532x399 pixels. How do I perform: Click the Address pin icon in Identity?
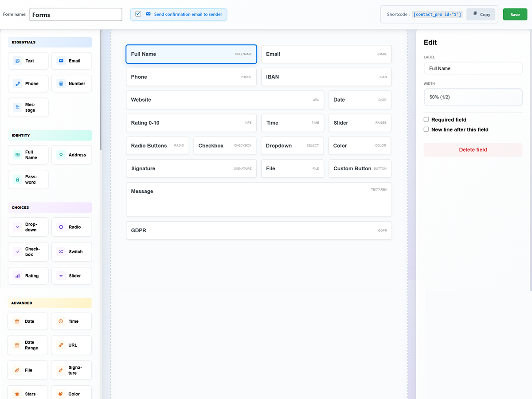coord(61,155)
